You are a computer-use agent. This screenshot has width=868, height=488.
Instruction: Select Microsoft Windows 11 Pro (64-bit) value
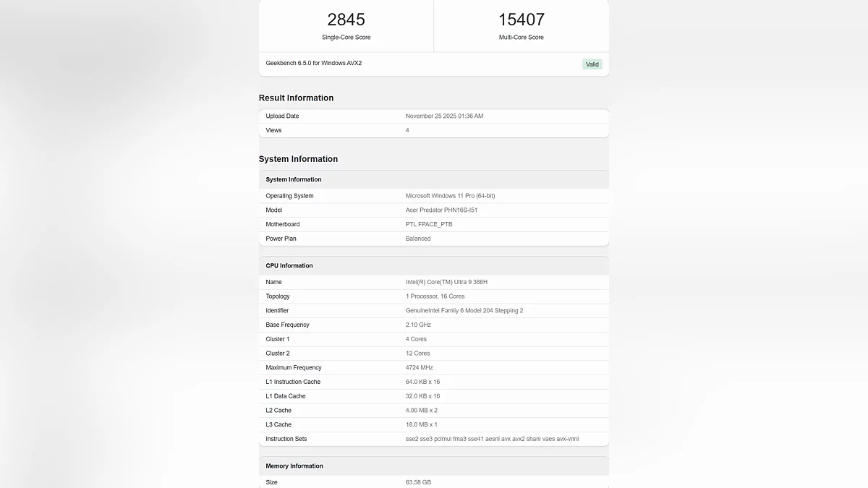[x=451, y=196]
